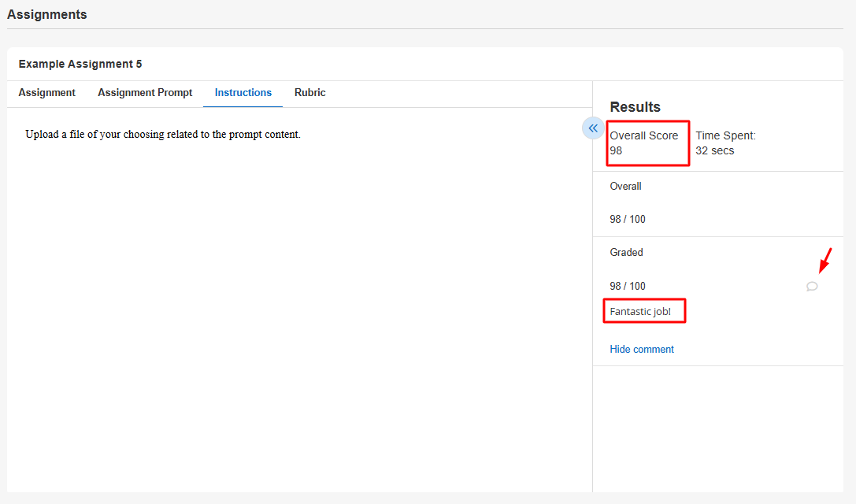Click the Overall Score value 98
Screen dimensions: 856x504
(x=616, y=150)
